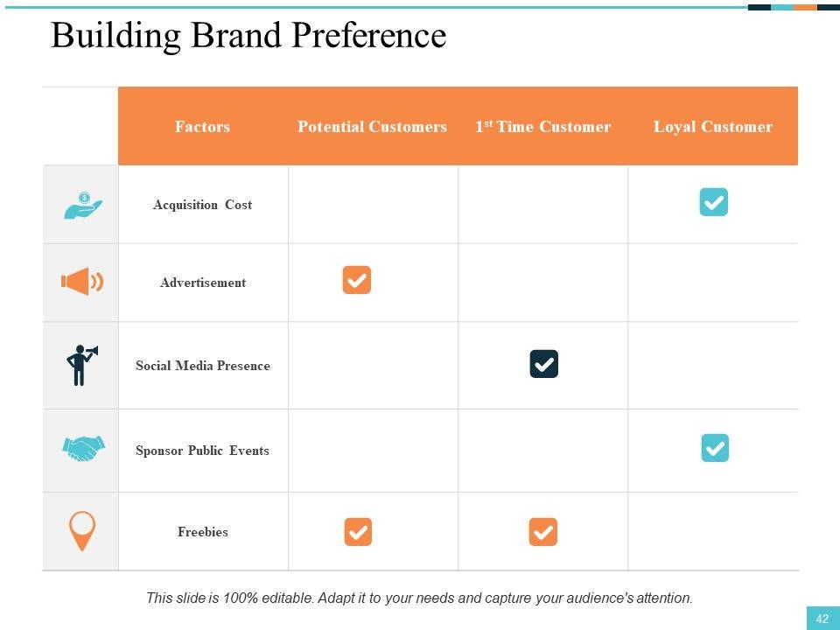Click the 1st Time Customer column header
This screenshot has height=630, width=840.
pos(542,127)
